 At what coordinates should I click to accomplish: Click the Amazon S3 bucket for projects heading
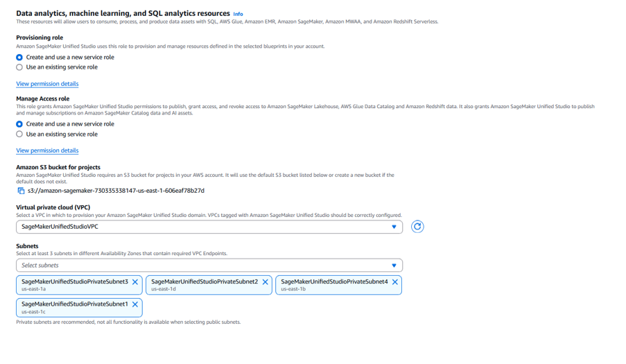58,167
